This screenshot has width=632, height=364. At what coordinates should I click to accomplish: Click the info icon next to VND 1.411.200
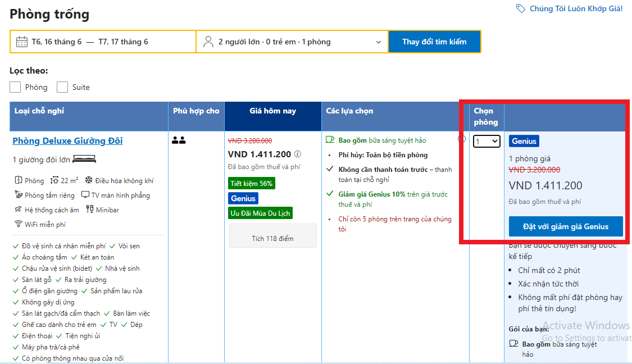tap(298, 154)
